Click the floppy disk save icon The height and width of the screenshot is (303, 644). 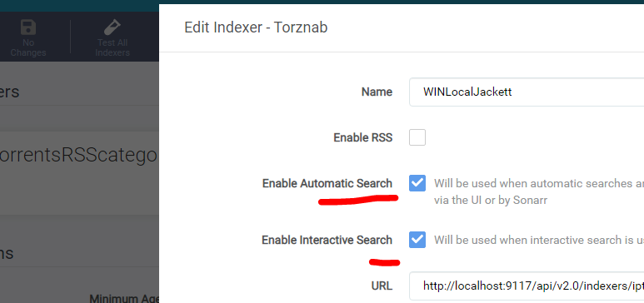pyautogui.click(x=28, y=27)
